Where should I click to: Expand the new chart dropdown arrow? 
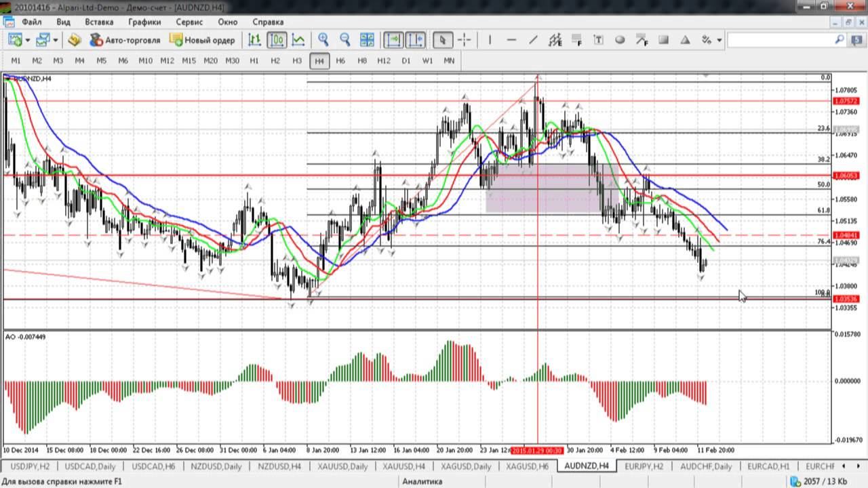[28, 40]
